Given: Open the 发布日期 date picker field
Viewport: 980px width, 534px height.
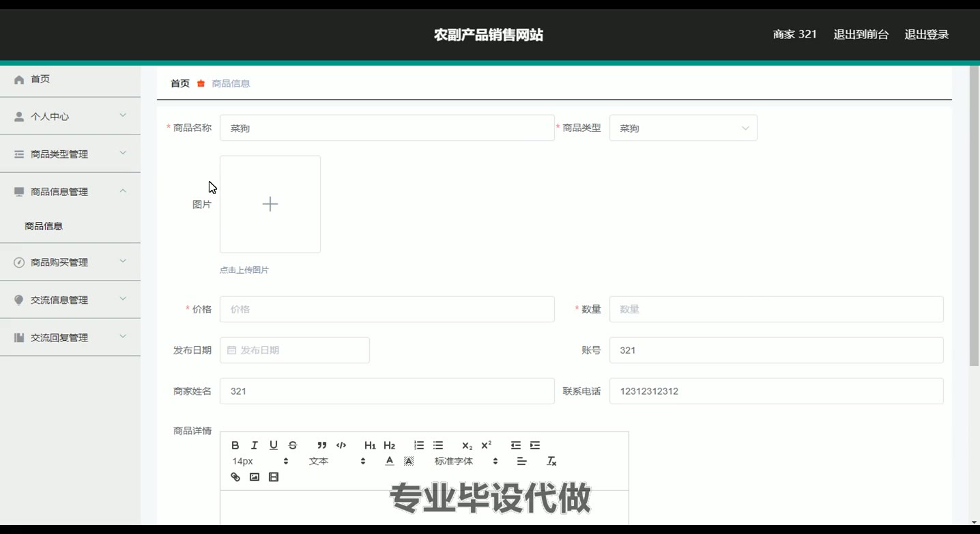Looking at the screenshot, I should (295, 350).
